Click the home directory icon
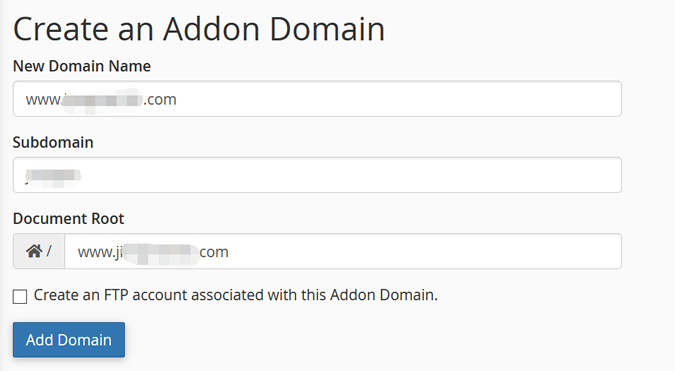 click(x=34, y=251)
